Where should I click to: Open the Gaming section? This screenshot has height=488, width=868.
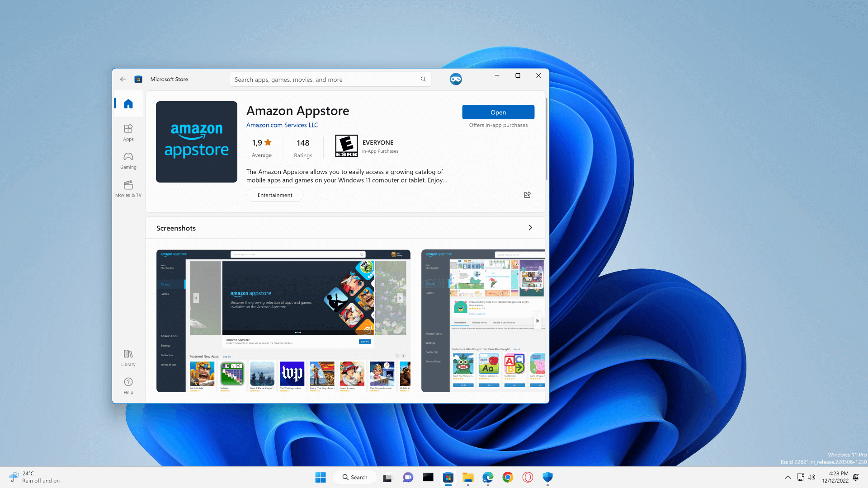click(128, 160)
